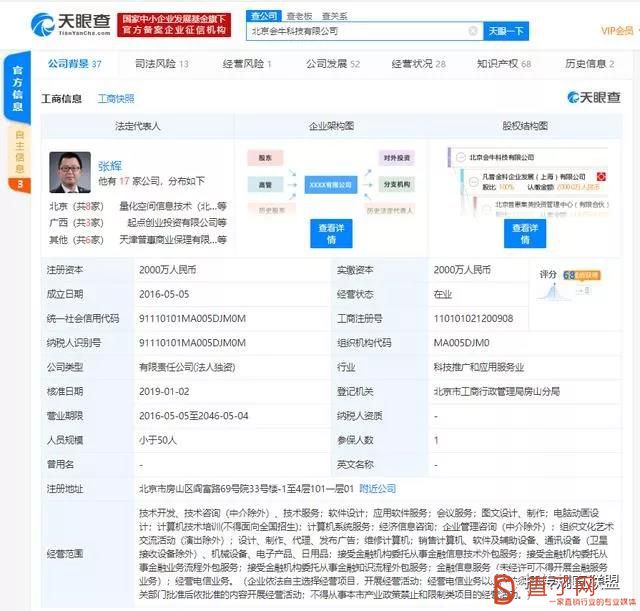Select the 小于50人 staff size value
Screen dimensions: 640x611
[158, 440]
